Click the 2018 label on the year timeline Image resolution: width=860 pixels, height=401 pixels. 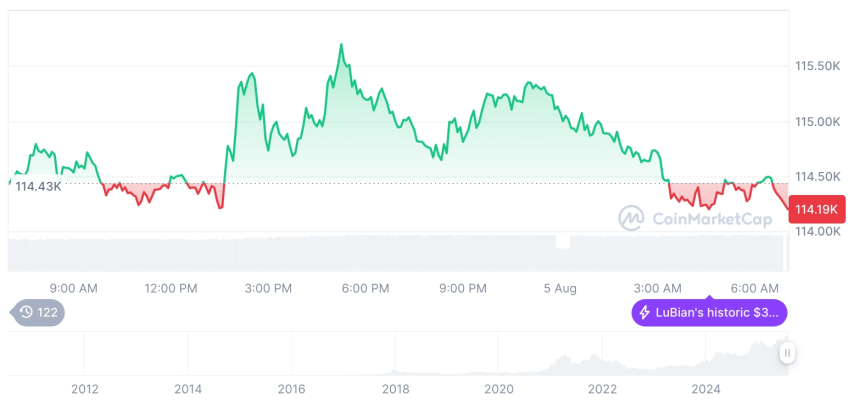395,388
